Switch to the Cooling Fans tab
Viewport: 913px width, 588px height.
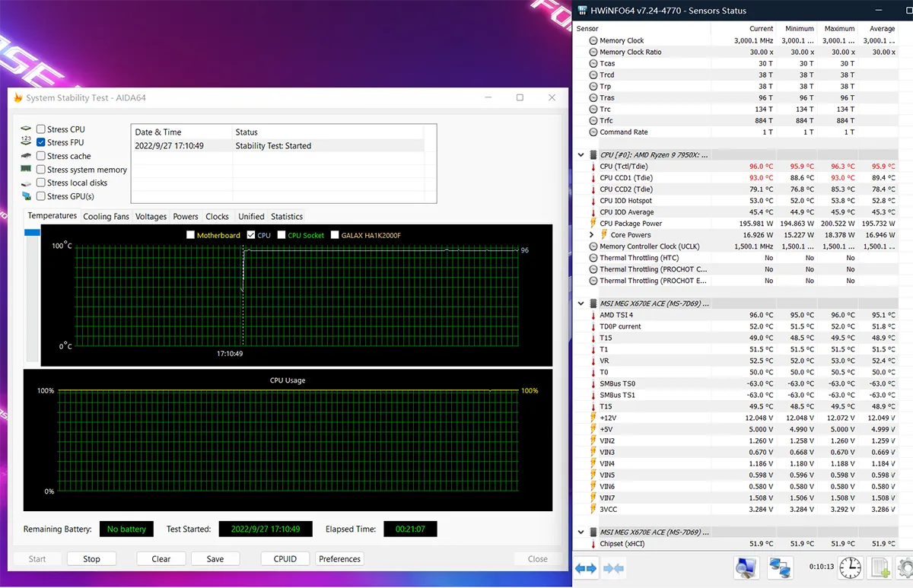point(106,217)
